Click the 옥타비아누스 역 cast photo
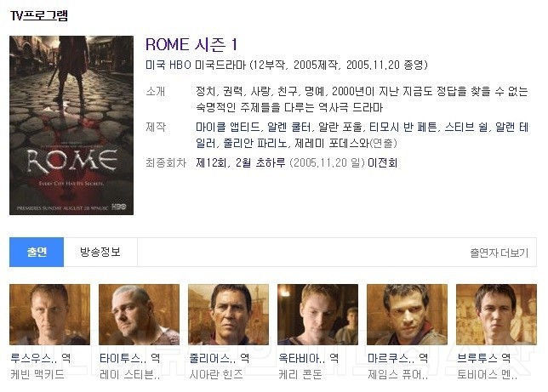 (317, 315)
